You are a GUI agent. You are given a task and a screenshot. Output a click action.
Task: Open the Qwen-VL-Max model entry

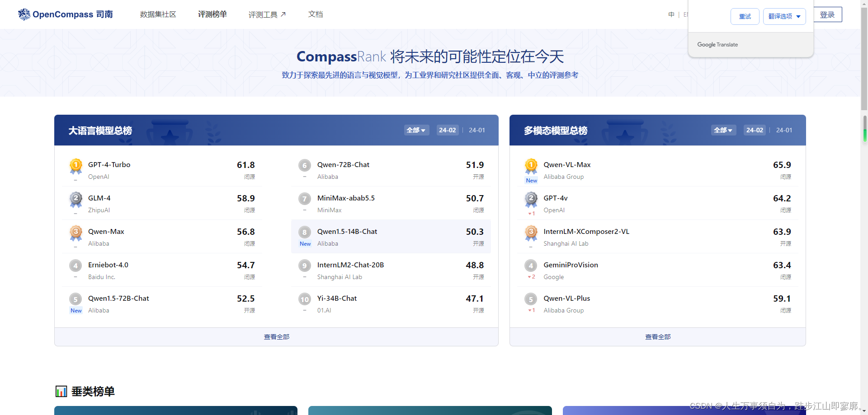658,170
